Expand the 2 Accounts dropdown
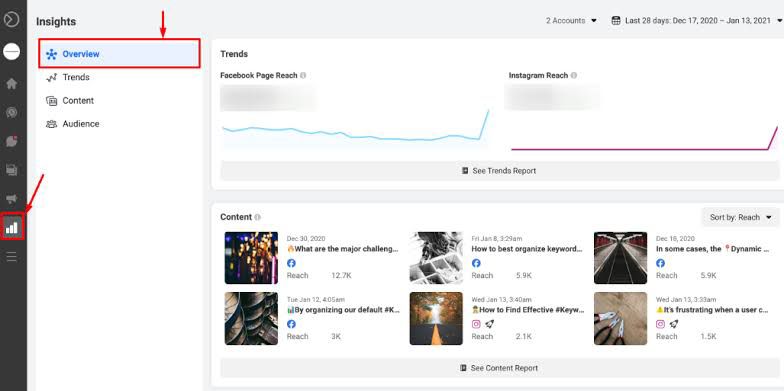 pyautogui.click(x=571, y=20)
